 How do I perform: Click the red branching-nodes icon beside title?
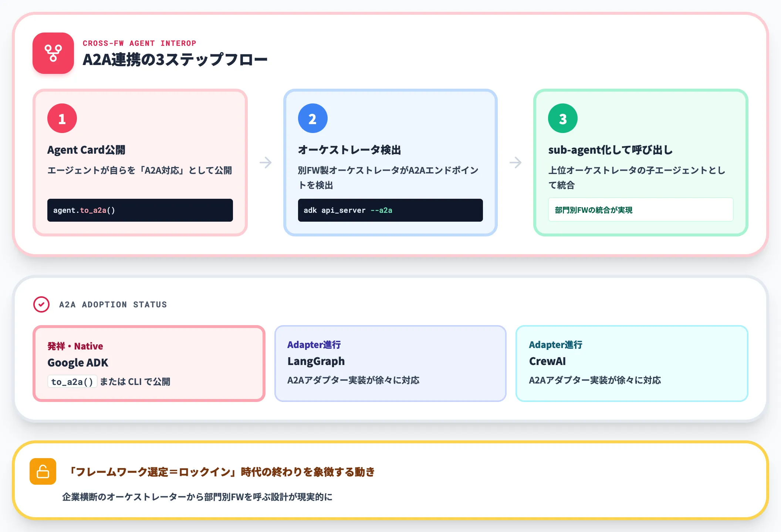click(53, 53)
